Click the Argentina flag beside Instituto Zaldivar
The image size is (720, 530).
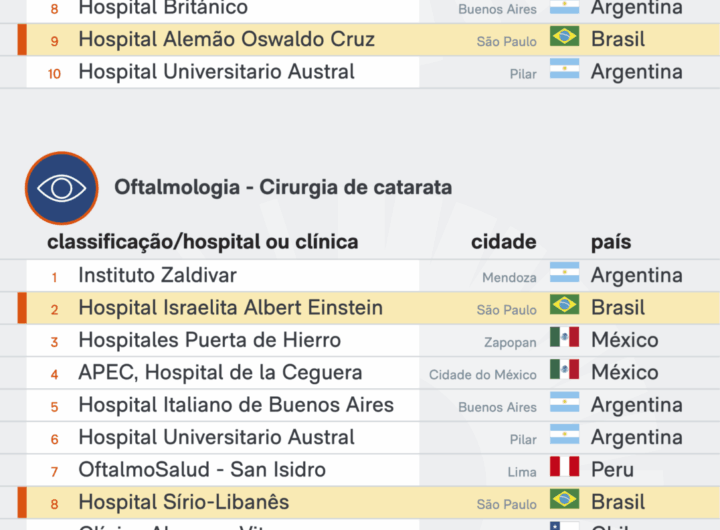[564, 274]
